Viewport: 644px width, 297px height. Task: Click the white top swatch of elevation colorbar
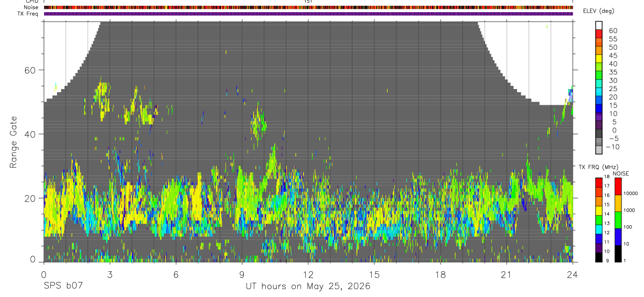(599, 25)
